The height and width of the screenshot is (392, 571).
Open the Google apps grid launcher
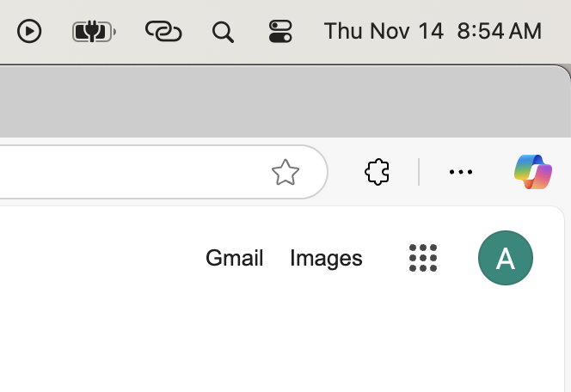pyautogui.click(x=423, y=258)
